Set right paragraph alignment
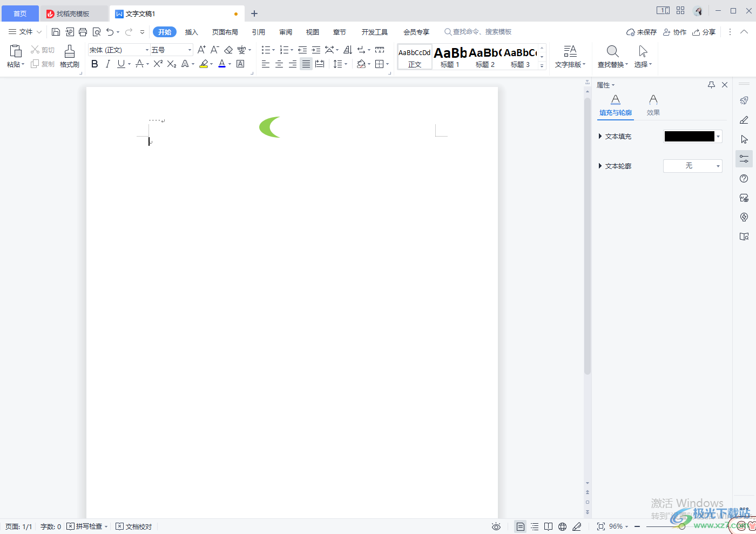Viewport: 756px width, 534px height. pyautogui.click(x=292, y=64)
